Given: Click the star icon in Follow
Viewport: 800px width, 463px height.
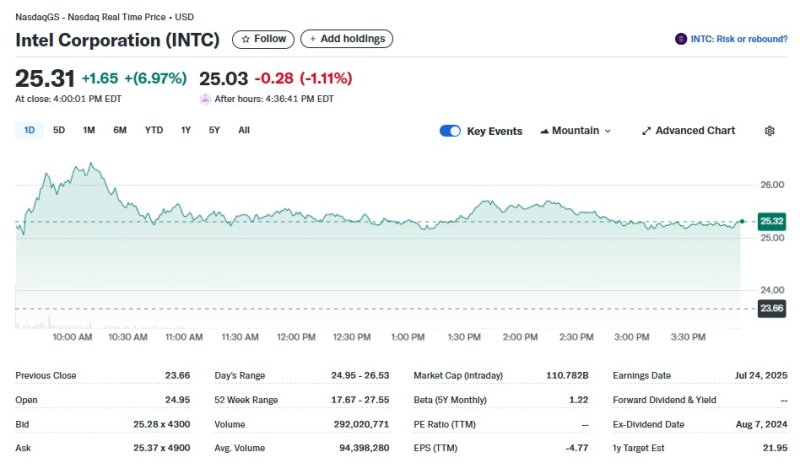Looking at the screenshot, I should tap(246, 39).
